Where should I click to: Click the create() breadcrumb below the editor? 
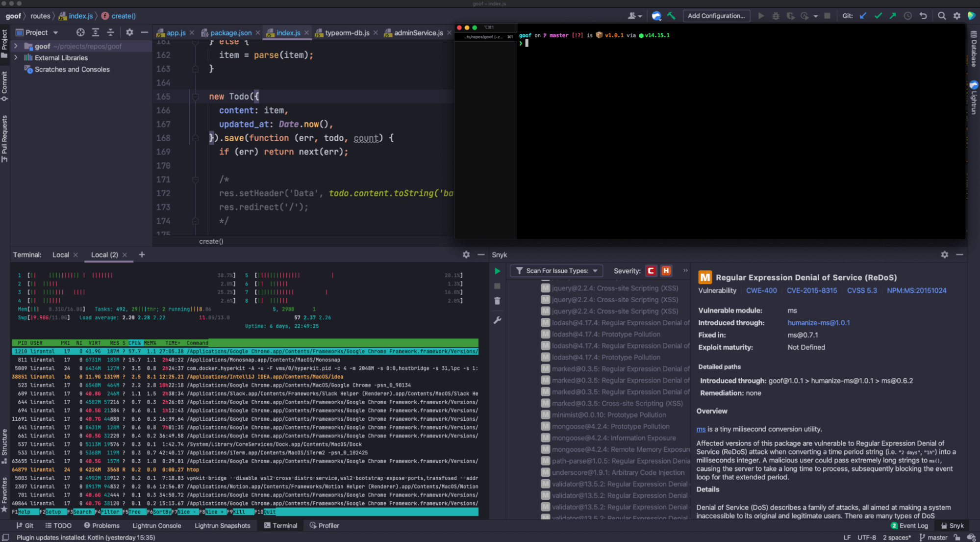[211, 241]
